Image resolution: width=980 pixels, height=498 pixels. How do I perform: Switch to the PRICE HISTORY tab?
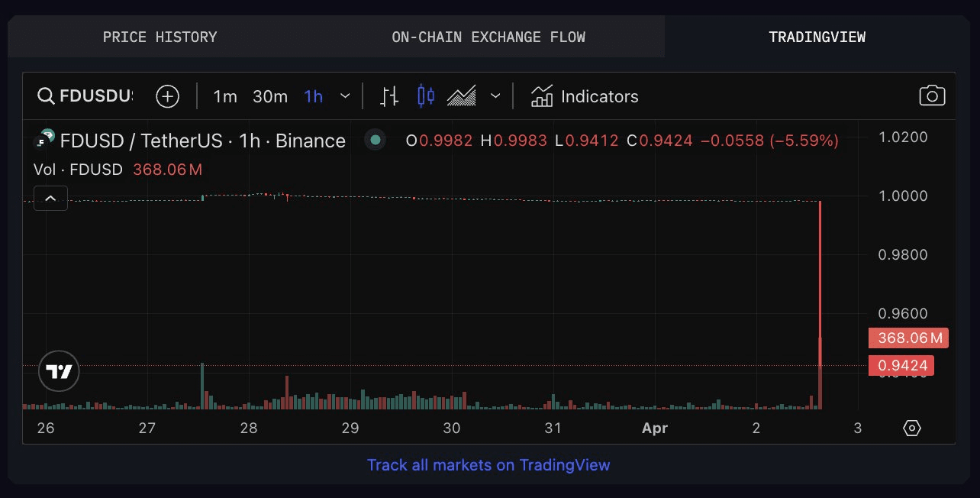pyautogui.click(x=160, y=36)
